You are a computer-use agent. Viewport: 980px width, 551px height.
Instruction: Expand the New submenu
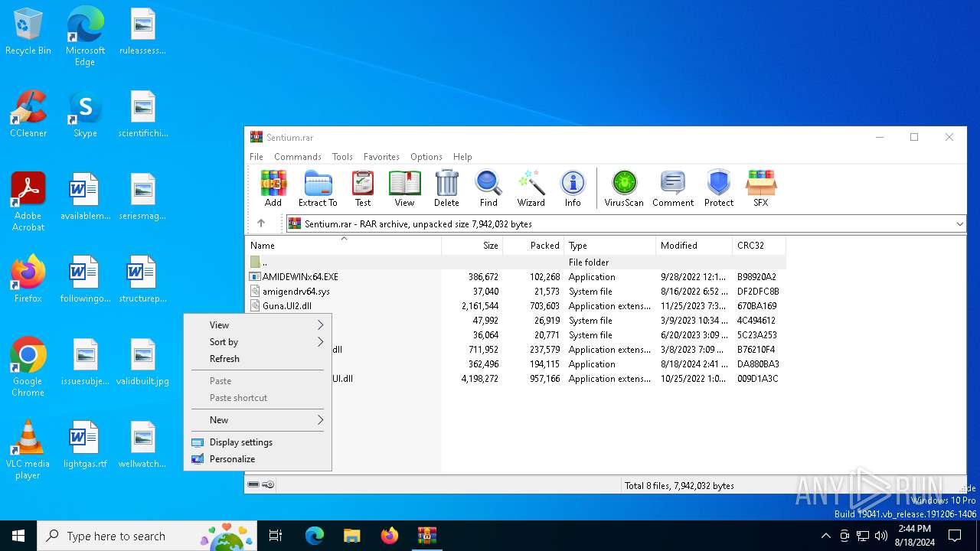[x=257, y=420]
